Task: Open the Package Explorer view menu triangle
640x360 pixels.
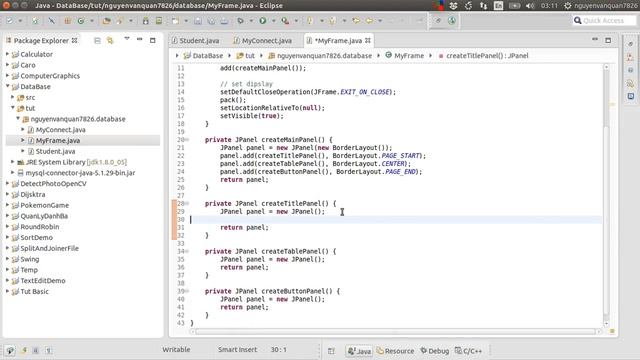Action: point(127,39)
